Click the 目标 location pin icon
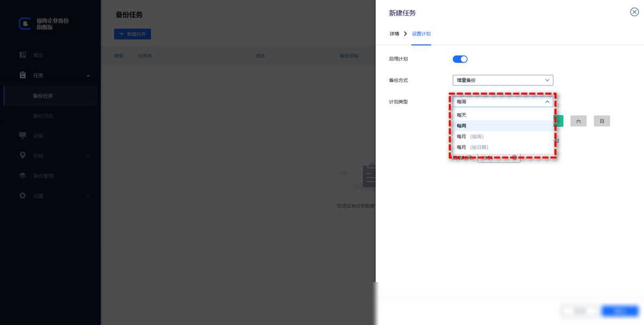 click(x=23, y=156)
